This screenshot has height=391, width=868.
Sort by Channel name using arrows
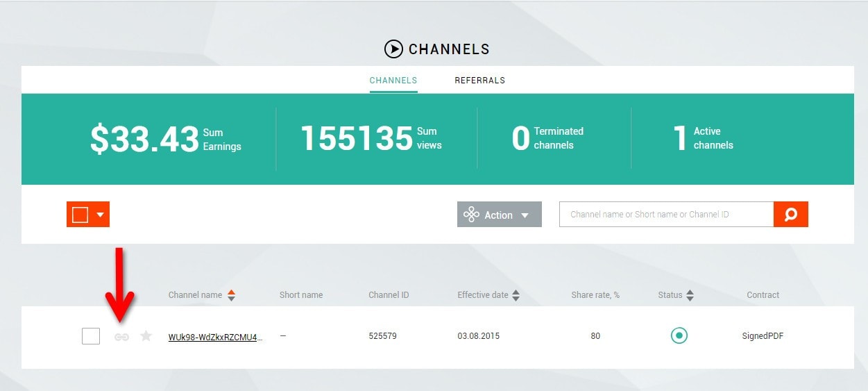tap(232, 295)
